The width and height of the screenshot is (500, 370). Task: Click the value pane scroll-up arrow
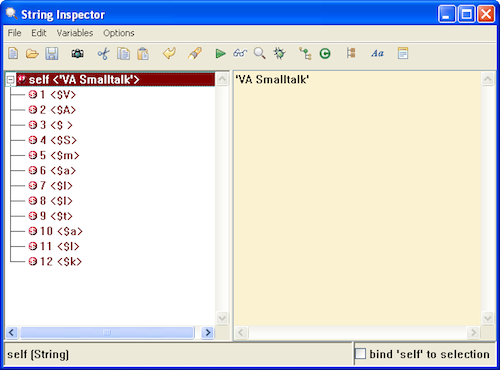click(x=487, y=79)
